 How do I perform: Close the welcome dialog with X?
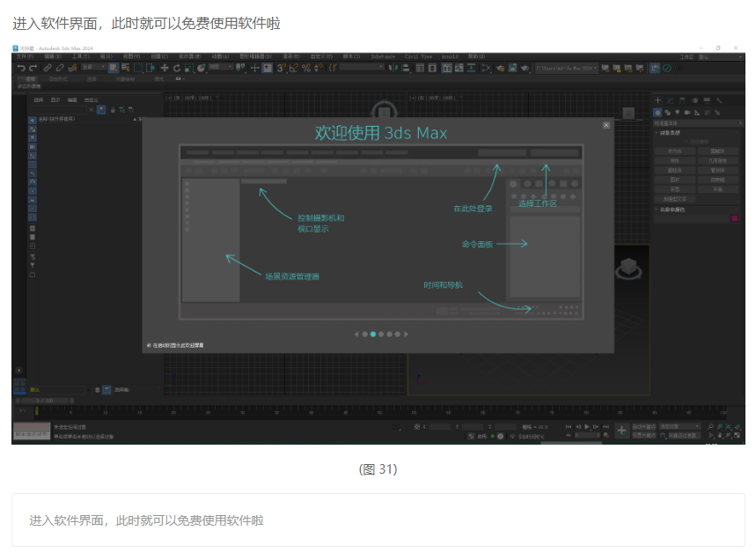click(606, 126)
